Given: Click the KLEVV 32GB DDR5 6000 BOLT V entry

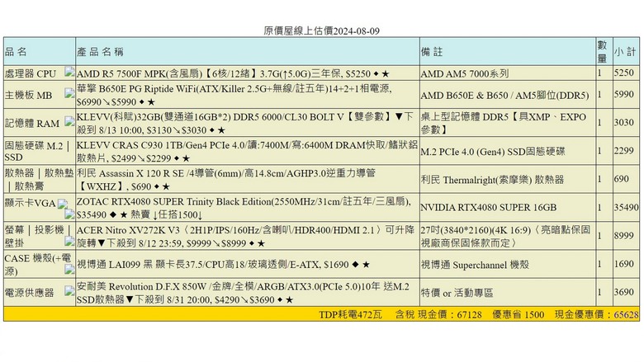Looking at the screenshot, I should coord(247,123).
